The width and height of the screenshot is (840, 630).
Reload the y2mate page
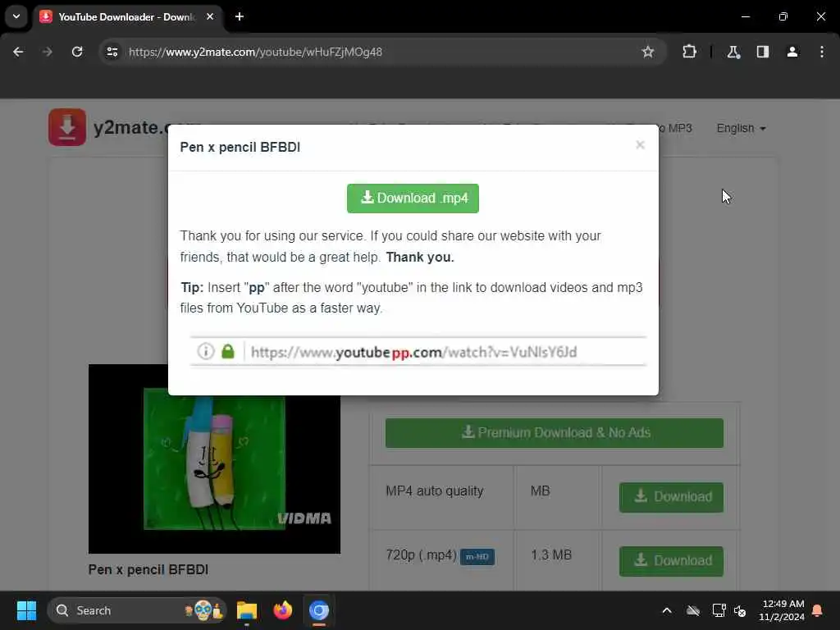pyautogui.click(x=77, y=52)
